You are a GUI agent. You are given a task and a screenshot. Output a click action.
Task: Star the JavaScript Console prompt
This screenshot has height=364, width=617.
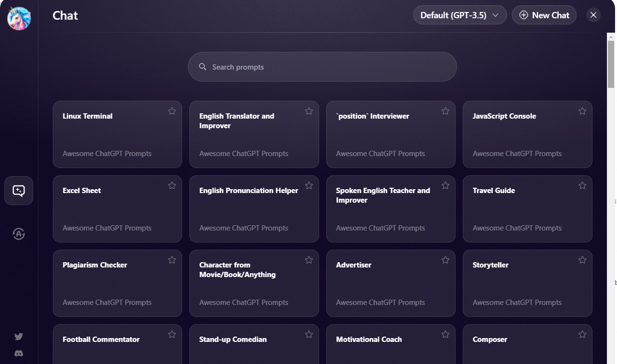582,111
